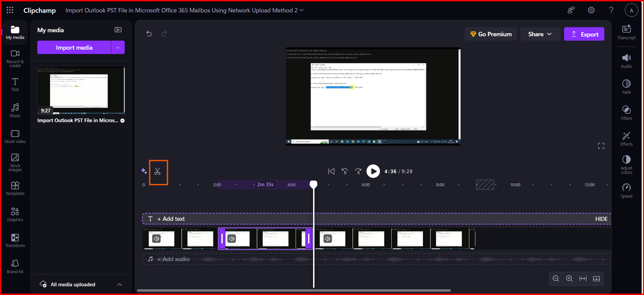Select the first timeline video clip
This screenshot has height=295, width=644.
[180, 239]
